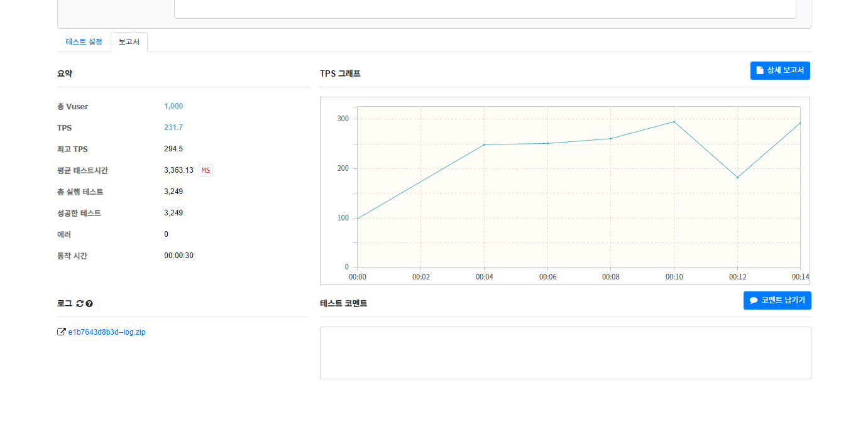Click the graph data point at 00:08
This screenshot has width=868, height=422.
point(610,139)
